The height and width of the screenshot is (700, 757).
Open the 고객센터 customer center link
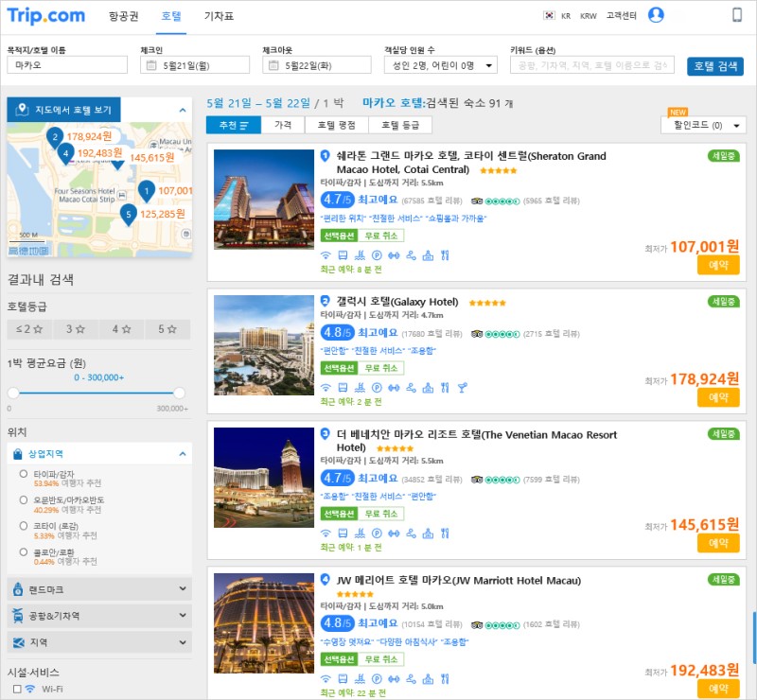[x=621, y=15]
